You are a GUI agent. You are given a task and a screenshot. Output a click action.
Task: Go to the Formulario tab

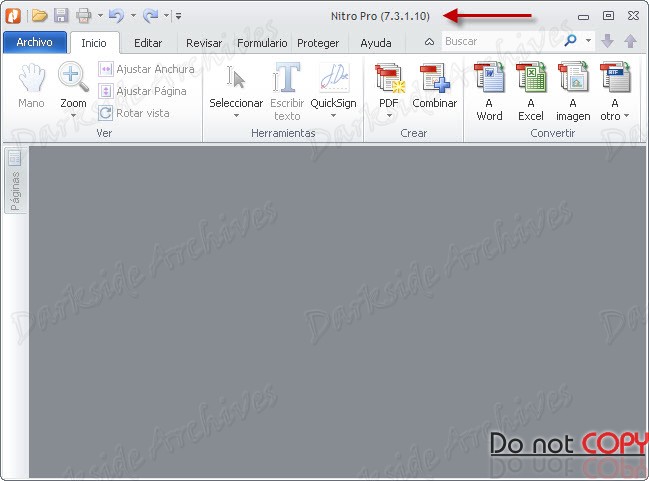pyautogui.click(x=262, y=43)
